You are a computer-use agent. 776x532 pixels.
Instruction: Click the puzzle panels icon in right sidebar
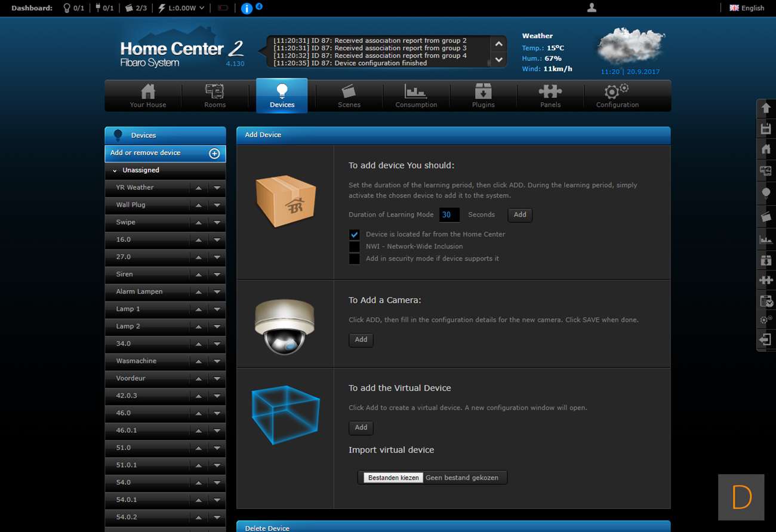766,280
